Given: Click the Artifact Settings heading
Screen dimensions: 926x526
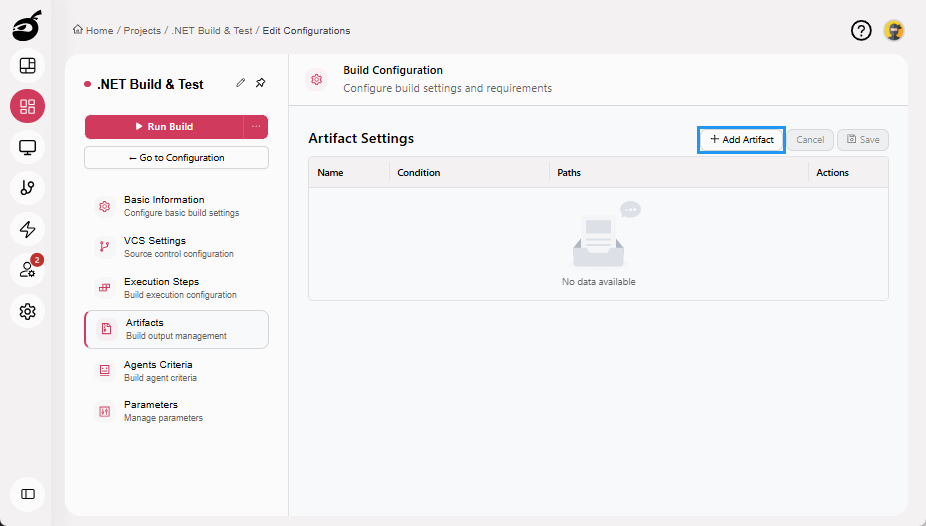Looking at the screenshot, I should click(x=361, y=138).
